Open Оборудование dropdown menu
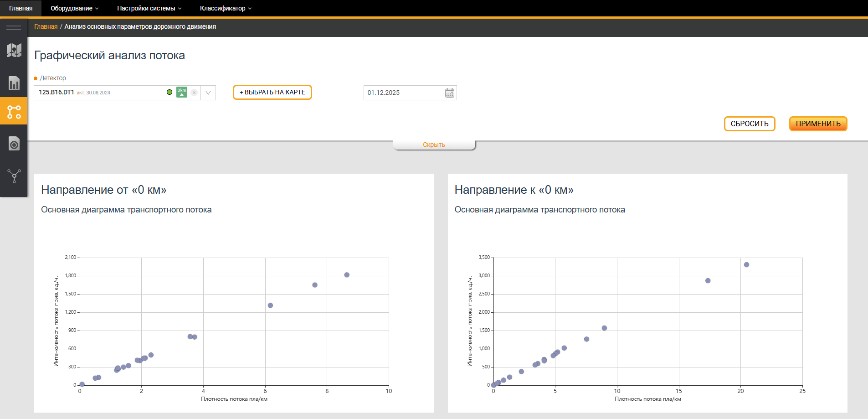The image size is (868, 419). [74, 8]
